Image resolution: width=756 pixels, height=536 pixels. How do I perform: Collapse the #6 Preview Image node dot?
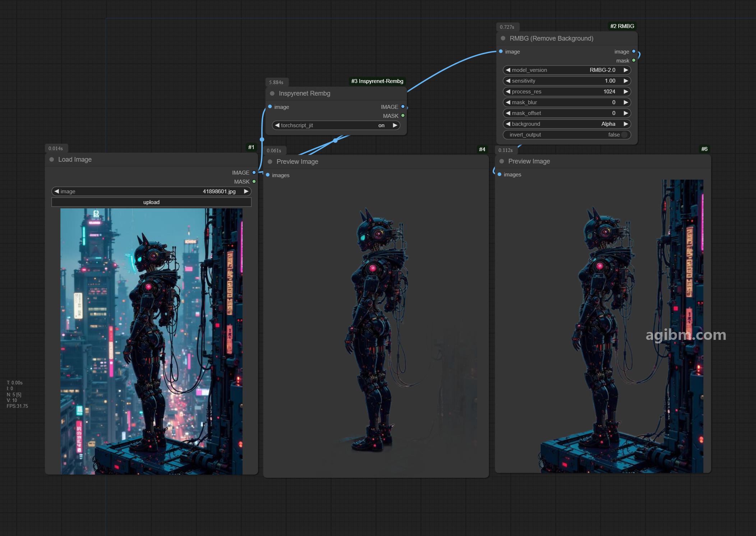(502, 161)
